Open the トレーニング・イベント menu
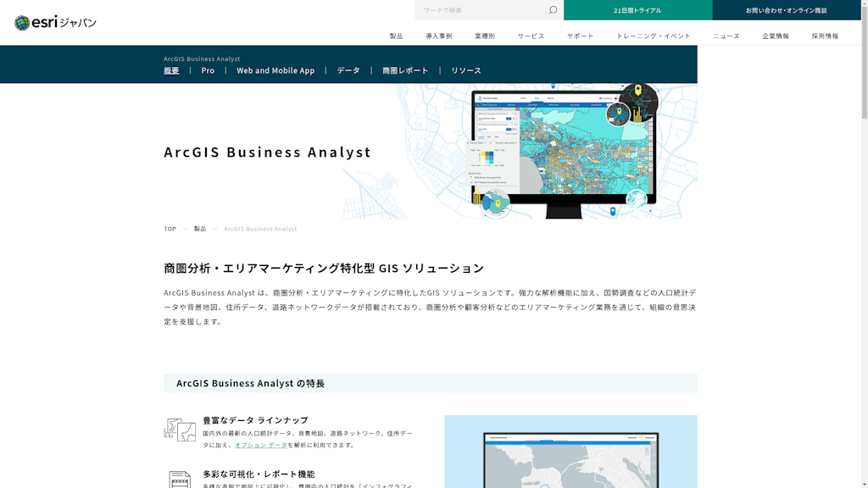 point(653,36)
